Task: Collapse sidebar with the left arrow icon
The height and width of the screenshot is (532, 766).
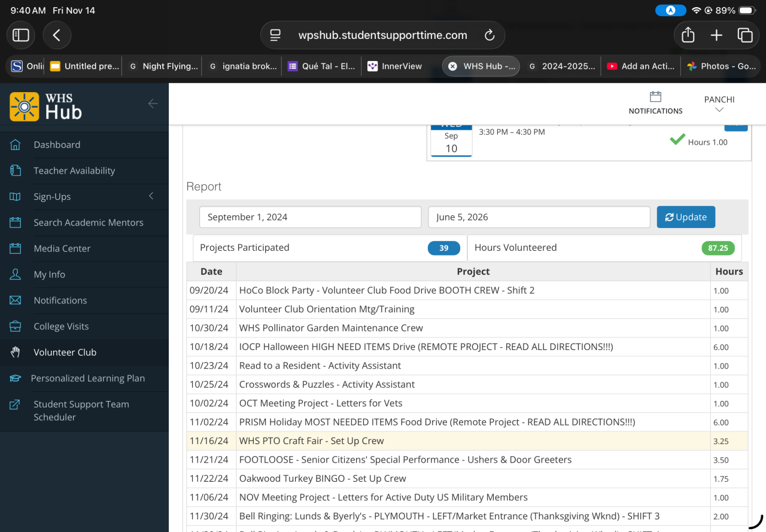Action: 153,104
